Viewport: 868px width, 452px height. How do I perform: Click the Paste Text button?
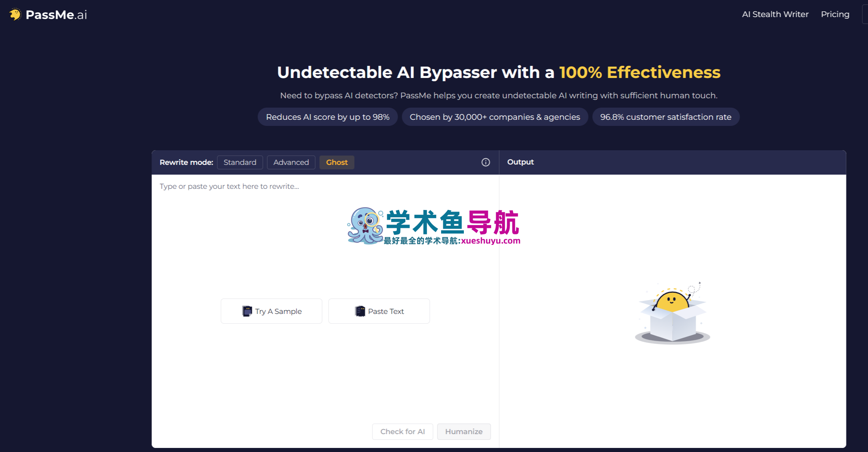[x=379, y=311]
